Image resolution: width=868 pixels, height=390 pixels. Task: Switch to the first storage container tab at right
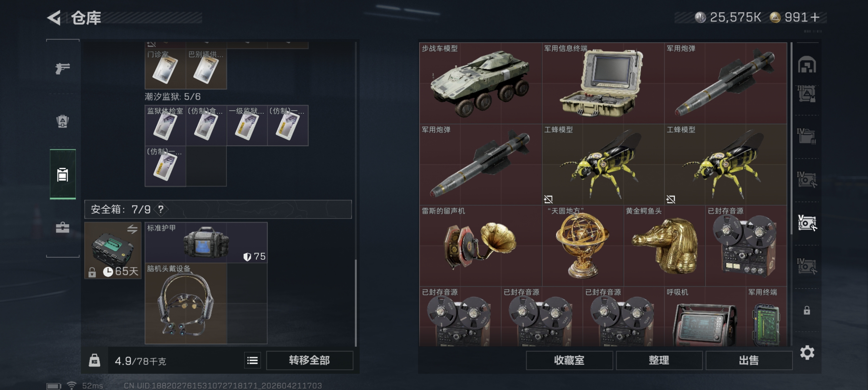[x=807, y=65]
